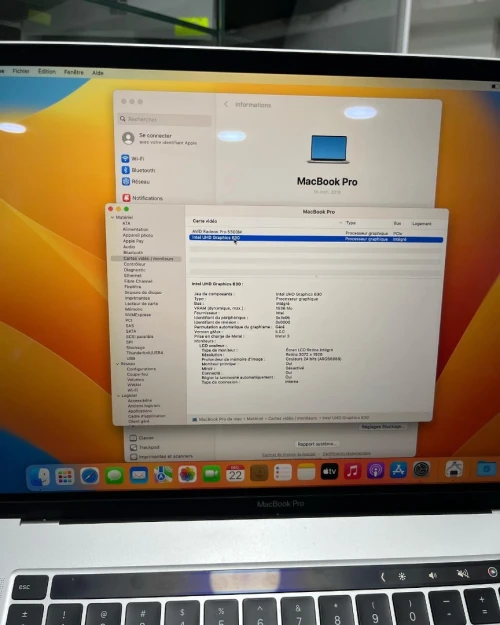This screenshot has height=625, width=500.
Task: Click the MacBook Pro laptop image
Action: point(328,149)
